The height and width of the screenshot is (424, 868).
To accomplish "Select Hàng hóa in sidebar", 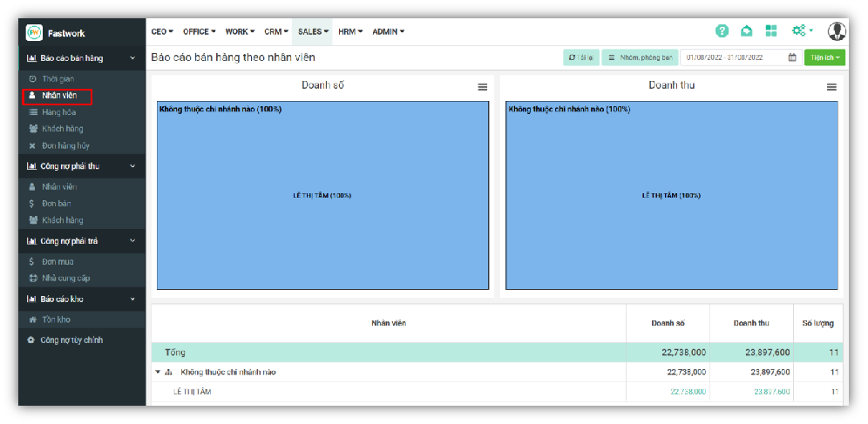I will 60,112.
